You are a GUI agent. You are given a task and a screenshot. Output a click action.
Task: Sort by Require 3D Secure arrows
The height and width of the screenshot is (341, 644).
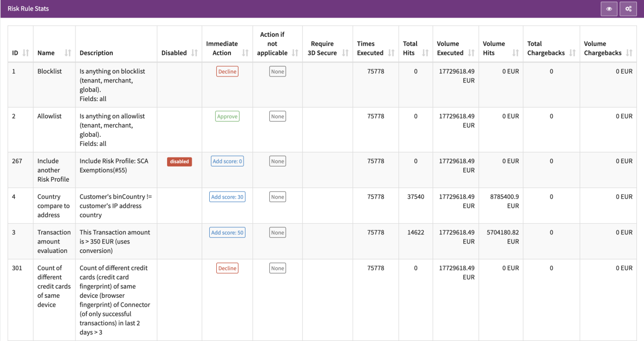346,53
